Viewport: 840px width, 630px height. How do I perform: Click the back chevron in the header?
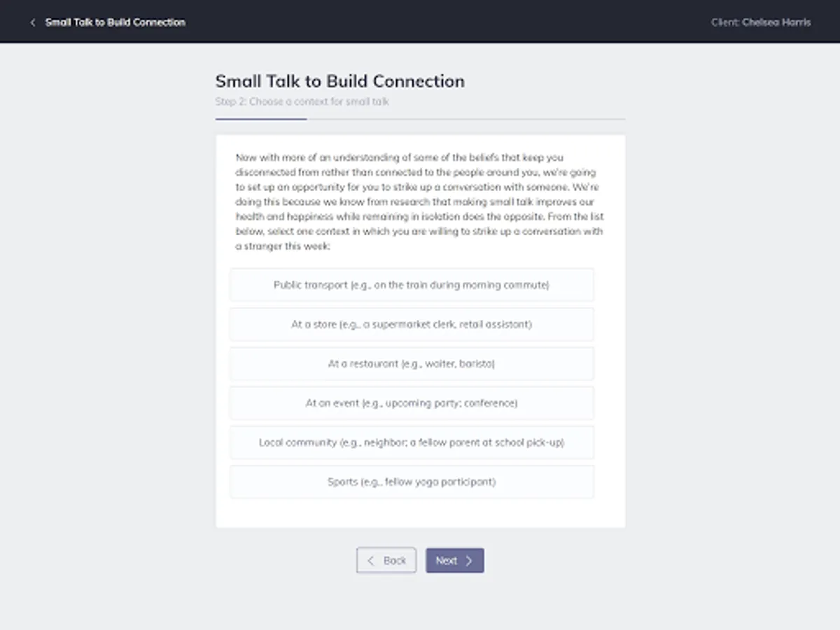pyautogui.click(x=32, y=22)
